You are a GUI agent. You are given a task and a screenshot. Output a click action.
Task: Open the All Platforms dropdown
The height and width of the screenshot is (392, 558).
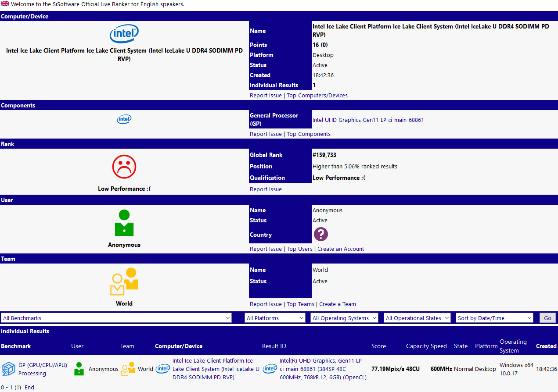[x=275, y=318]
